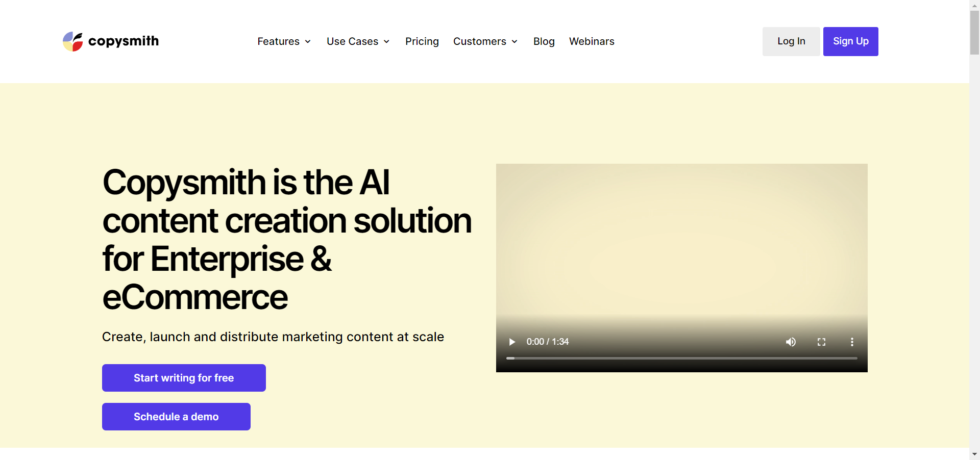Enter fullscreen on the video
This screenshot has width=980, height=460.
(x=821, y=342)
